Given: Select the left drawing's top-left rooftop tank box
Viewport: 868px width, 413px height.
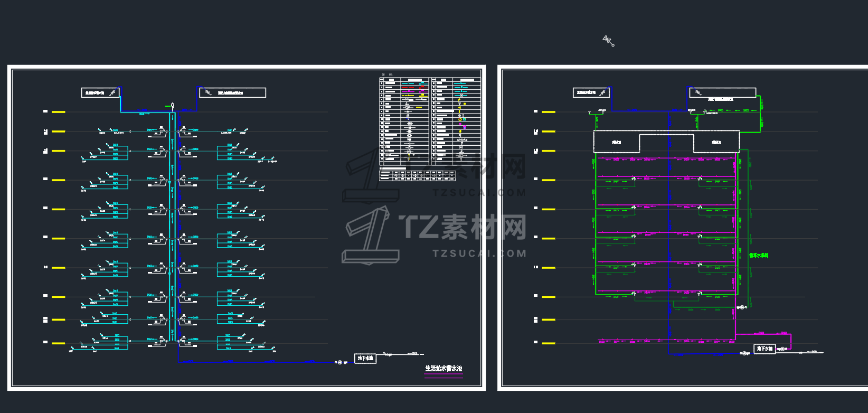Looking at the screenshot, I should [100, 92].
